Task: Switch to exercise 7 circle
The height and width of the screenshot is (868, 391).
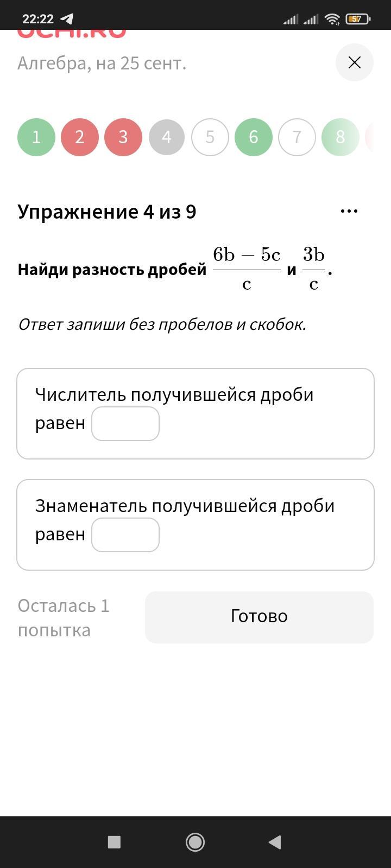Action: click(297, 137)
